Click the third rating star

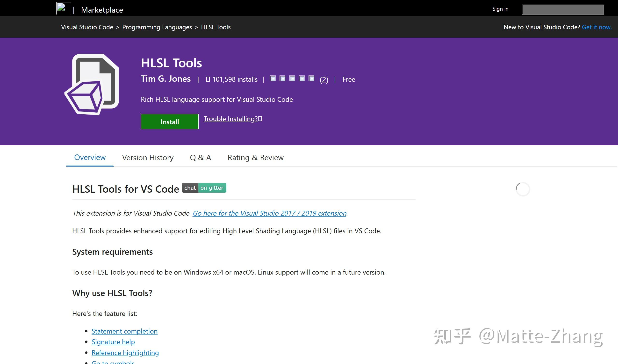(x=292, y=79)
